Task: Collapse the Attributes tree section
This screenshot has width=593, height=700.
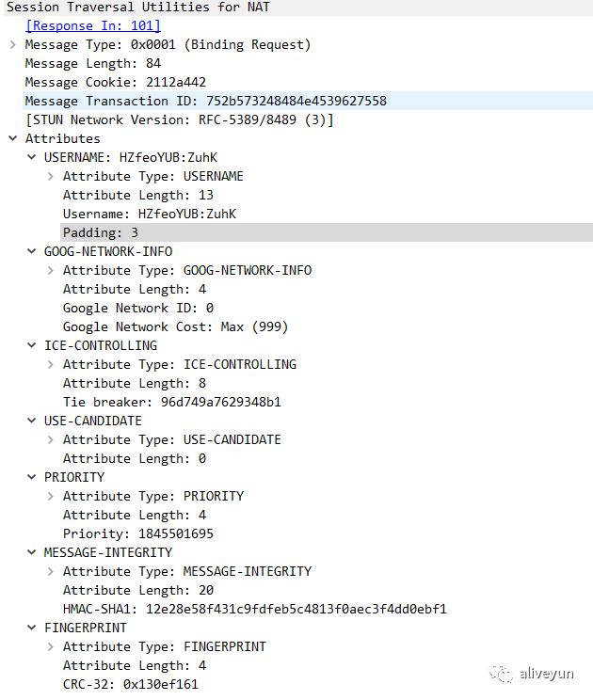Action: pyautogui.click(x=12, y=138)
